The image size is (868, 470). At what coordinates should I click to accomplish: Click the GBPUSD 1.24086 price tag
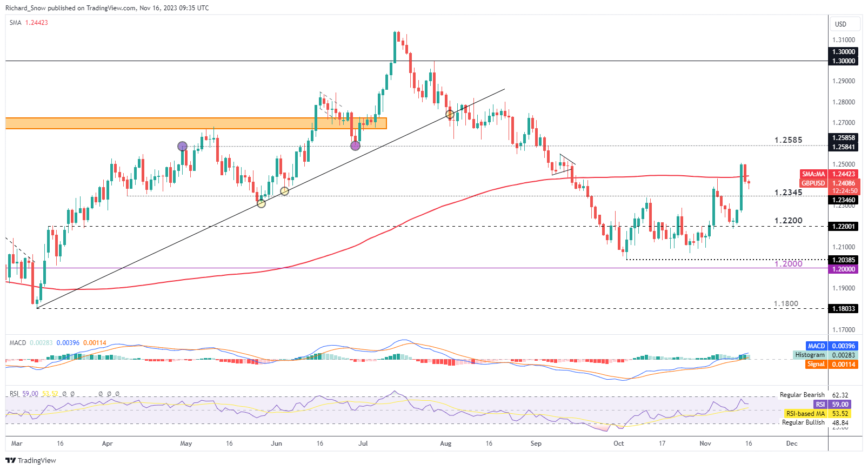(829, 183)
